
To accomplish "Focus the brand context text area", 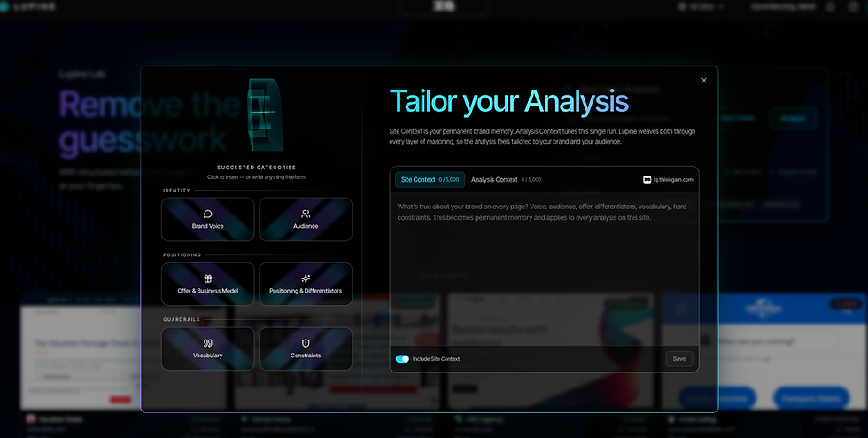I will 544,269.
